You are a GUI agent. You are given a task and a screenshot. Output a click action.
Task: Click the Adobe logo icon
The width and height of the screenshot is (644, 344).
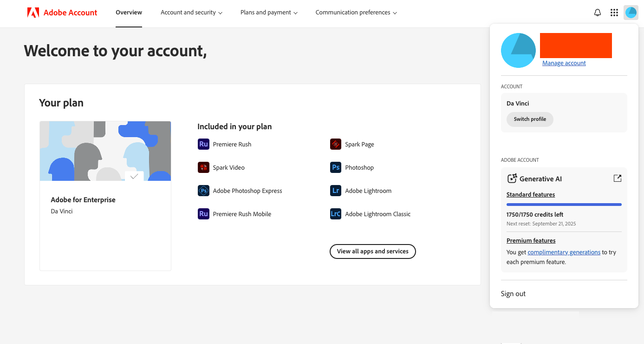[33, 13]
